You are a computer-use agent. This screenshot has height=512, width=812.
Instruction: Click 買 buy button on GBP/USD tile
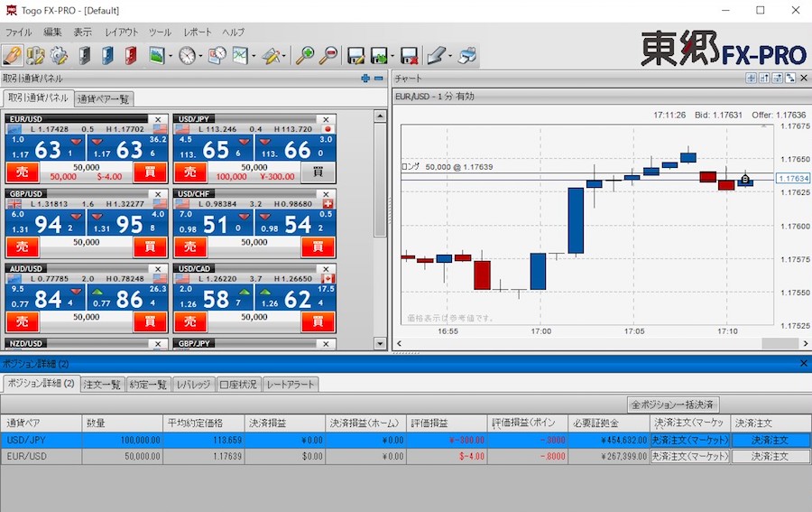[x=150, y=247]
